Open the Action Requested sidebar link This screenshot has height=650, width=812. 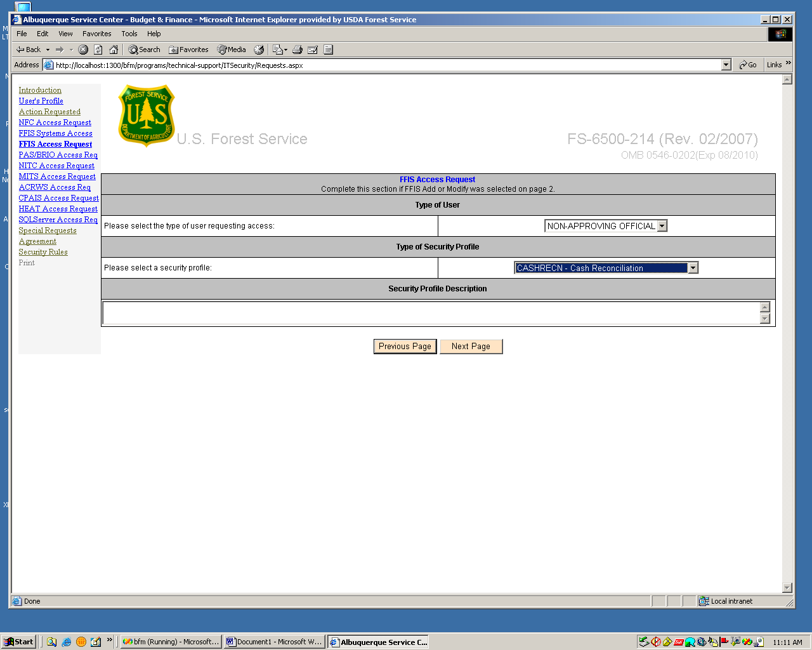point(49,112)
